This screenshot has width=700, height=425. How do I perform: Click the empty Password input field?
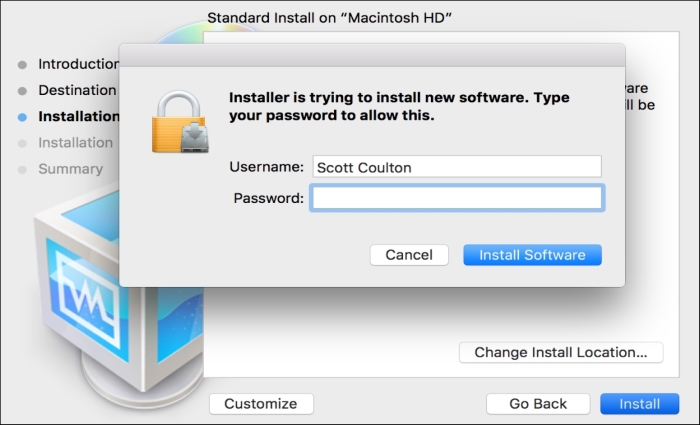(456, 198)
